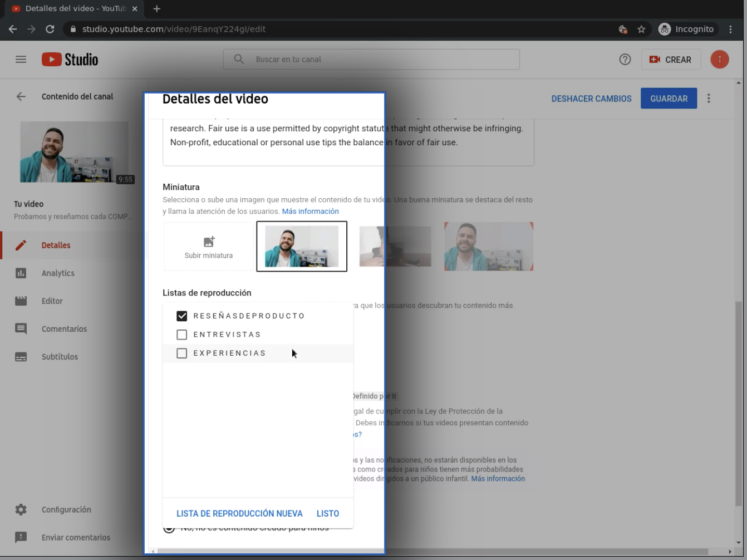Click Subir miniatura upload tile
This screenshot has height=560, width=747.
click(209, 247)
